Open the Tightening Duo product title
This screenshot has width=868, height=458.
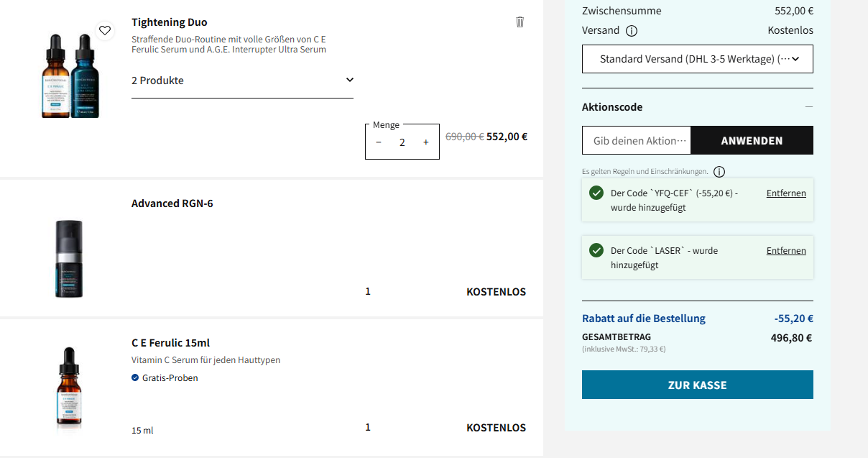point(170,22)
